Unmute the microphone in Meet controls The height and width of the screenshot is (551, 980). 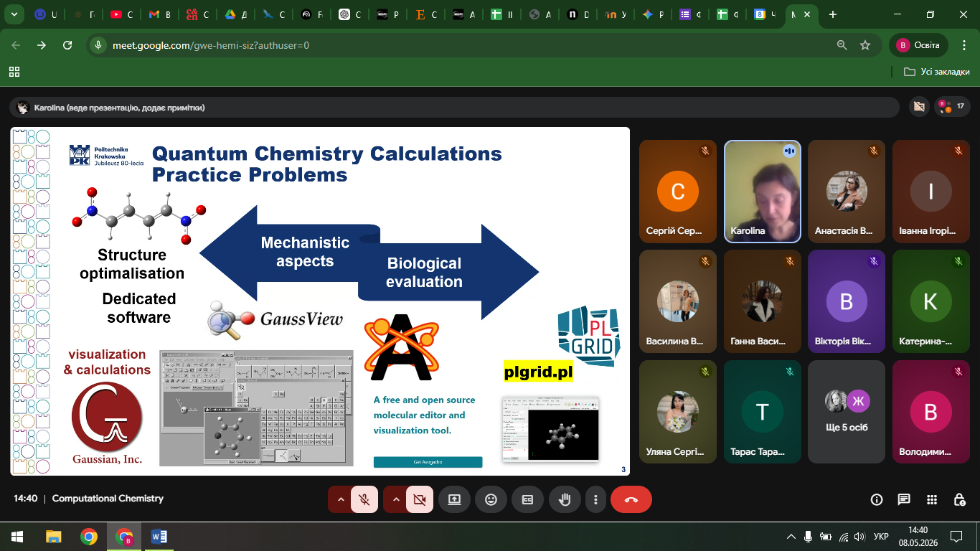click(x=364, y=499)
